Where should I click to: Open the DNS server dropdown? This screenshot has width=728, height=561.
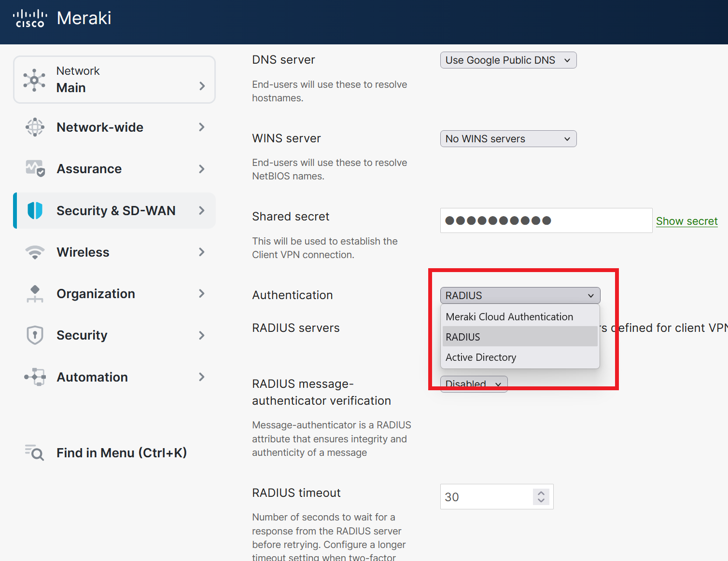tap(508, 60)
